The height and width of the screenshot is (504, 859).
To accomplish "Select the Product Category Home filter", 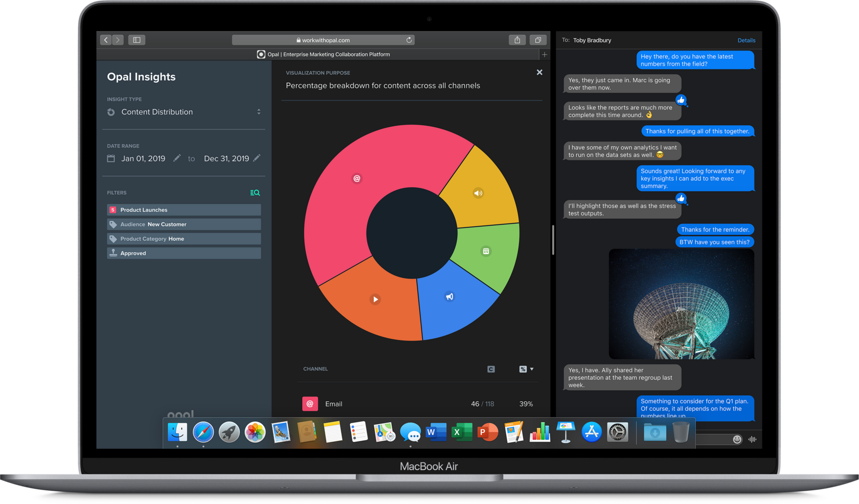I will pos(184,239).
